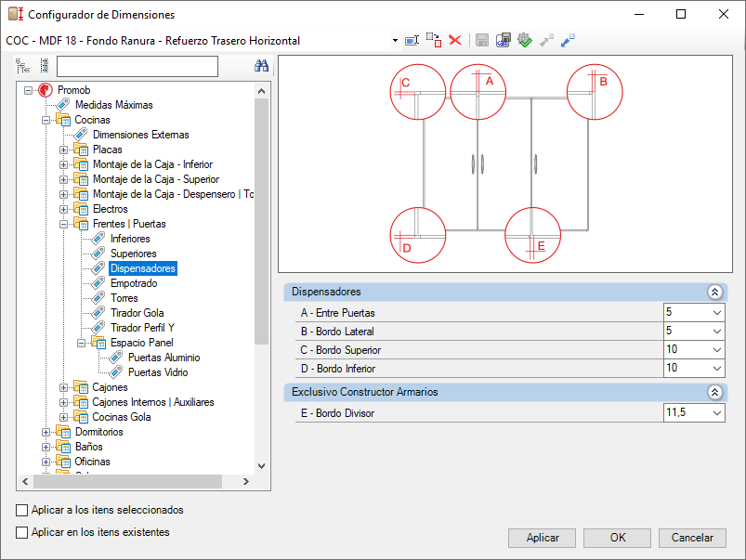Click the gear with green check icon
Viewport: 746px width, 560px height.
(x=525, y=41)
